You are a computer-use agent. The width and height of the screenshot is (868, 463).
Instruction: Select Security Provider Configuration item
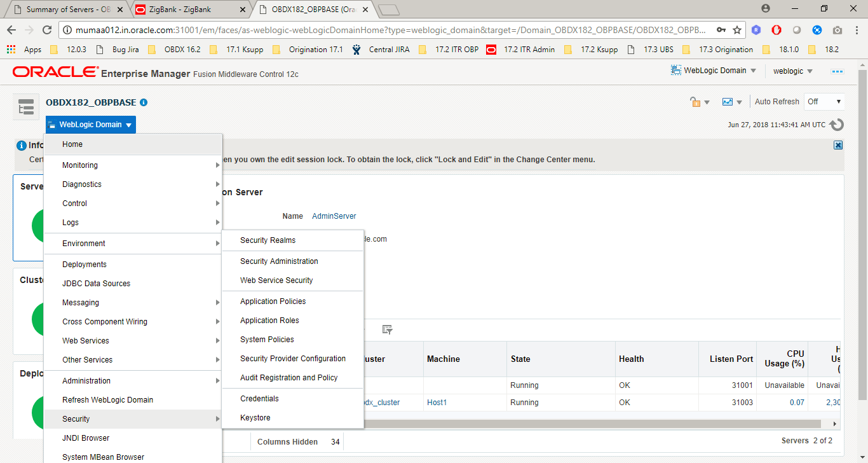pyautogui.click(x=293, y=359)
